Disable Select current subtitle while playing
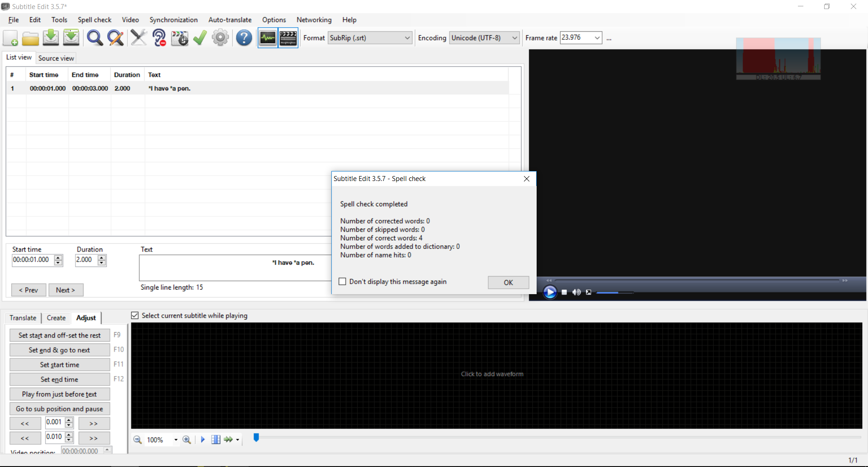Screen dimensions: 868x467 (135, 315)
